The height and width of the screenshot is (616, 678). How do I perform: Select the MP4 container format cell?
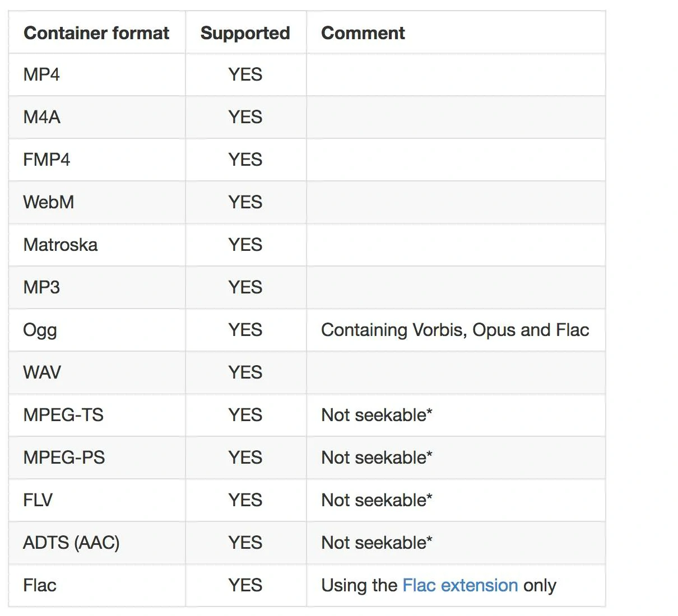(41, 74)
